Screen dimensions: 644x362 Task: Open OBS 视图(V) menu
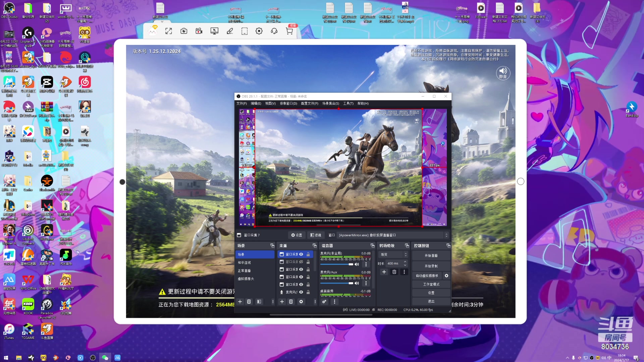[x=270, y=104]
